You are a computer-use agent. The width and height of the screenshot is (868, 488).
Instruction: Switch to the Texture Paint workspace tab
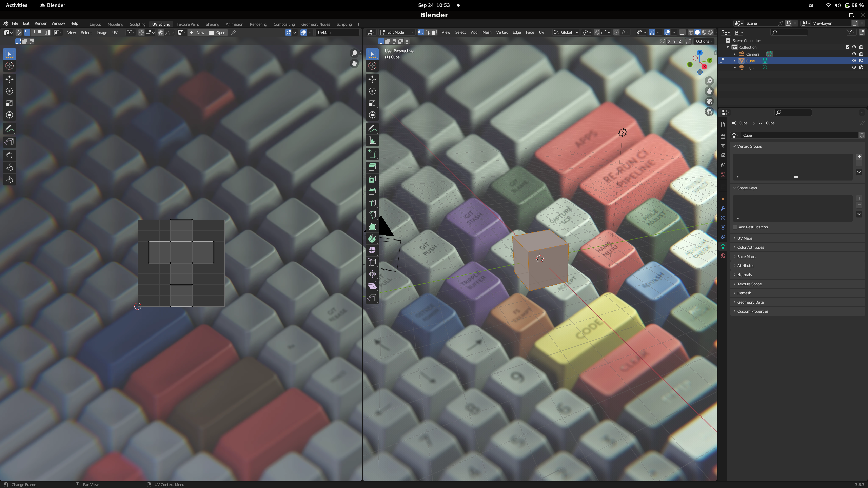click(x=188, y=24)
